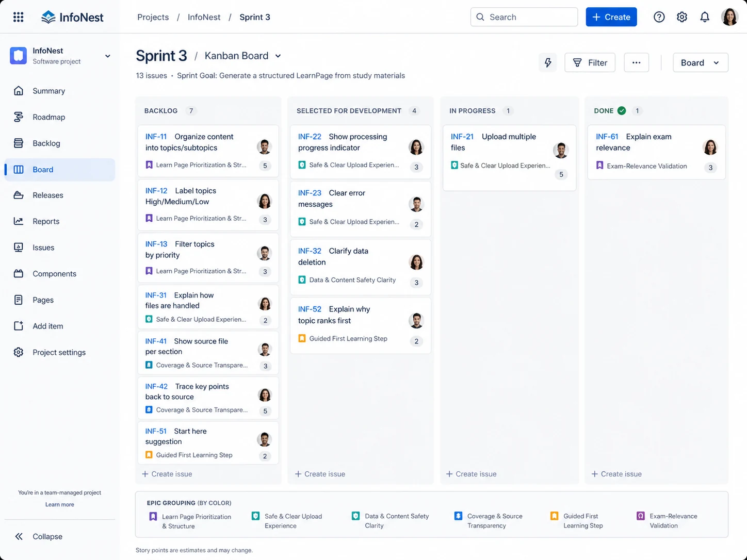Screen dimensions: 747x560
Task: Click Projects in the breadcrumb
Action: click(x=153, y=17)
